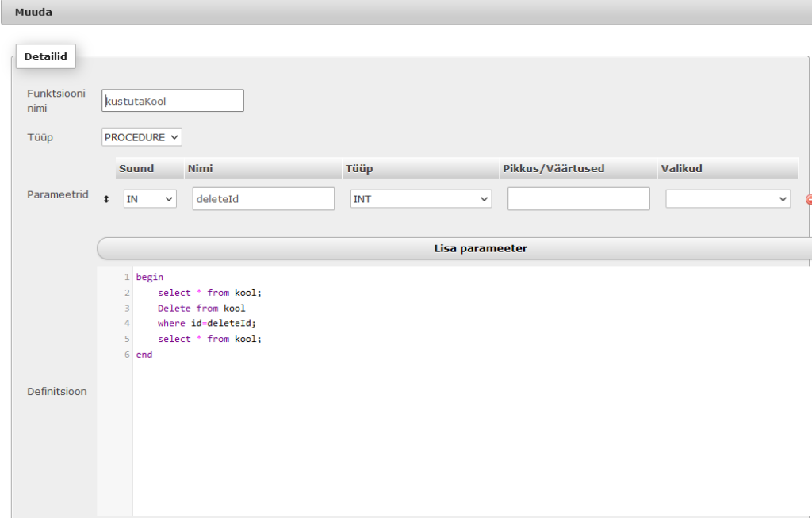Click code line 'where id=deleteId;'
The image size is (812, 518).
[207, 323]
